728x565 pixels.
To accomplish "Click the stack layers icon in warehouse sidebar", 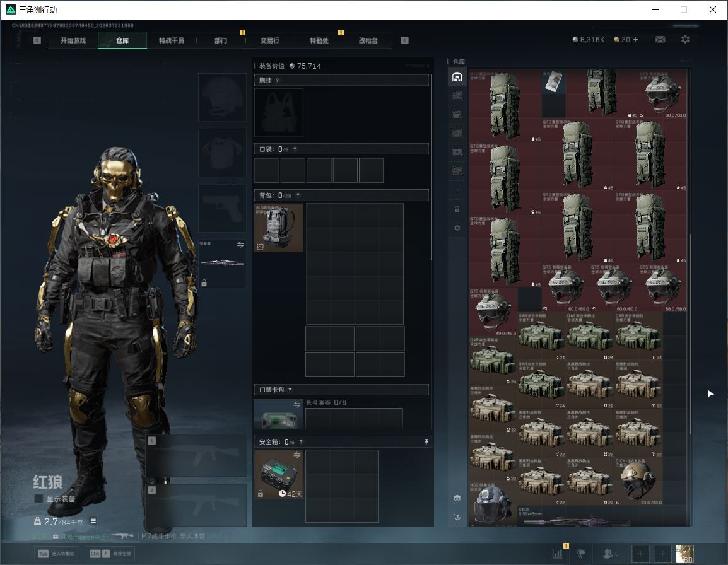I will pyautogui.click(x=457, y=498).
